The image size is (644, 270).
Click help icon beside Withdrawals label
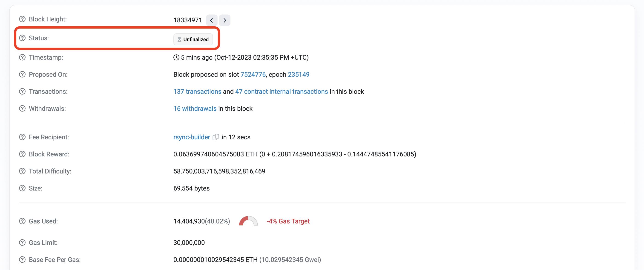(22, 109)
